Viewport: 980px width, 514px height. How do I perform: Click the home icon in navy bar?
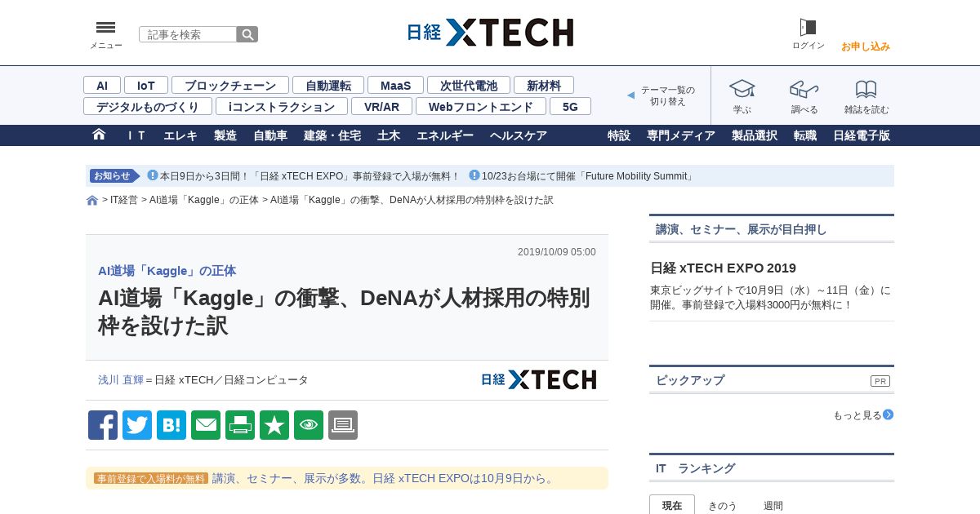point(99,135)
